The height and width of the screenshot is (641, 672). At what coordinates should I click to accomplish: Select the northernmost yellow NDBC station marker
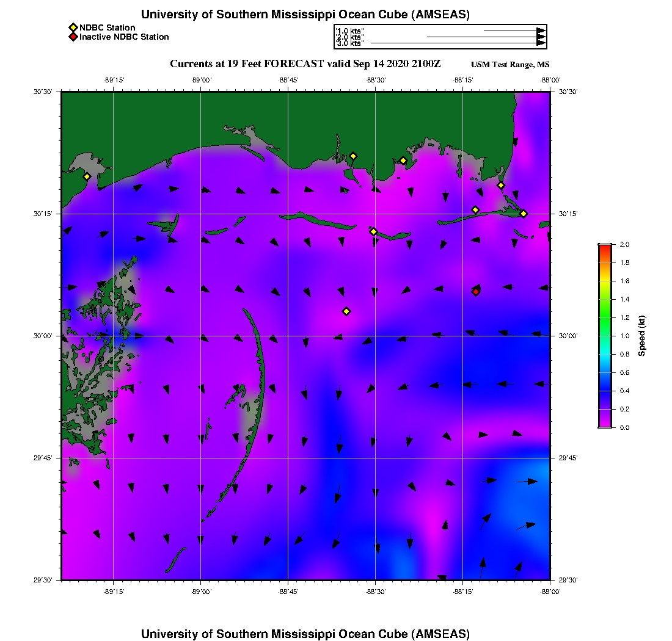[x=353, y=156]
